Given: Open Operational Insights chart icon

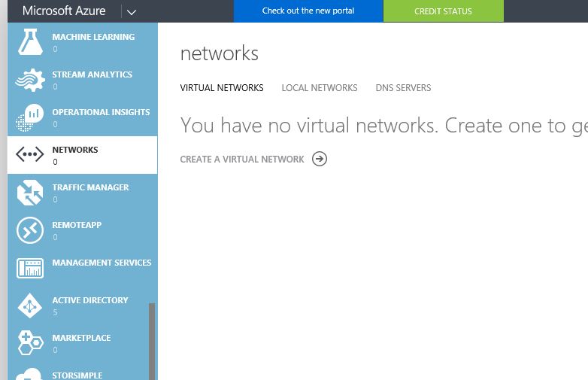Looking at the screenshot, I should (x=30, y=117).
